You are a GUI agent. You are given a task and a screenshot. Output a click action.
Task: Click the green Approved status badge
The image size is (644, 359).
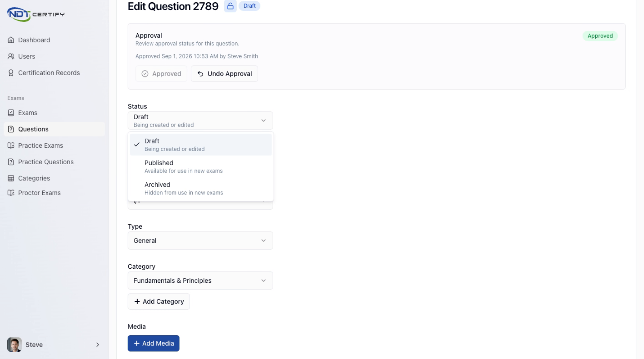(x=600, y=36)
